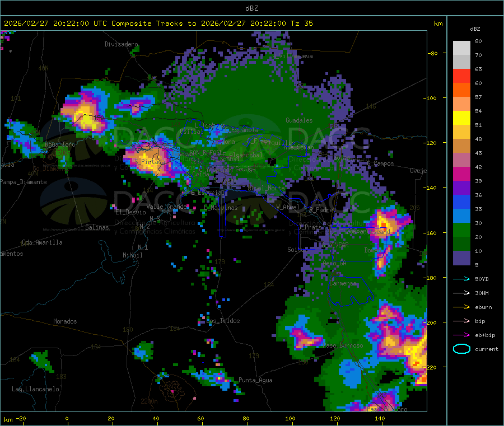Click the Valle_Grande place label

click(x=166, y=207)
